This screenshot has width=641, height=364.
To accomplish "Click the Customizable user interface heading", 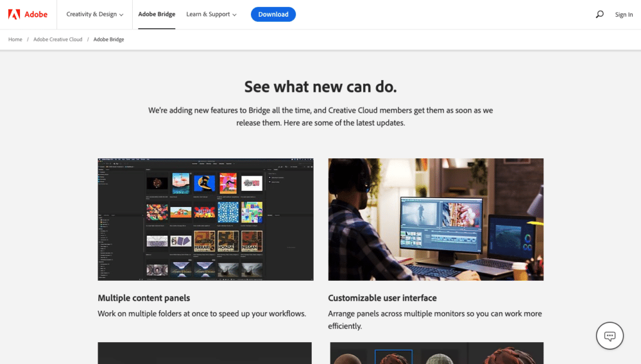I will coord(382,298).
